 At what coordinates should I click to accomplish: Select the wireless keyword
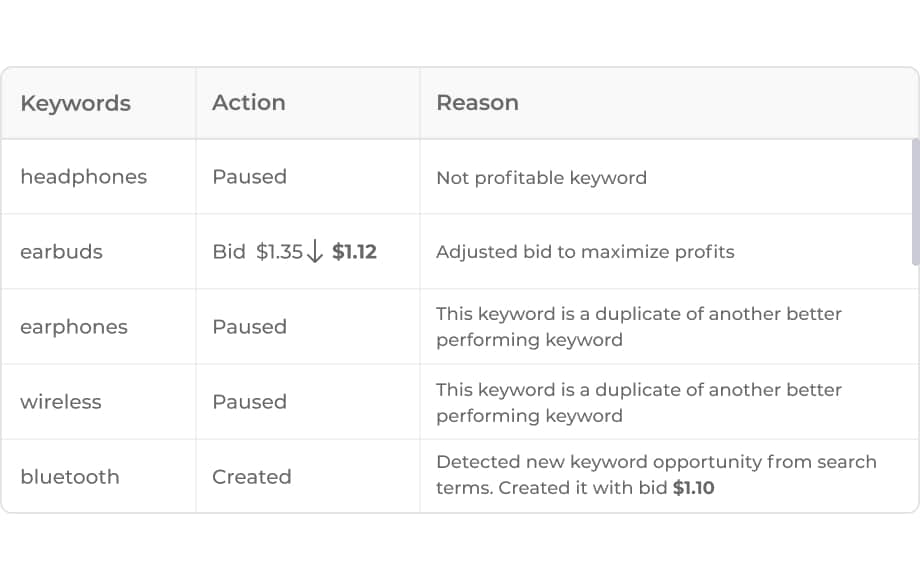tap(61, 402)
